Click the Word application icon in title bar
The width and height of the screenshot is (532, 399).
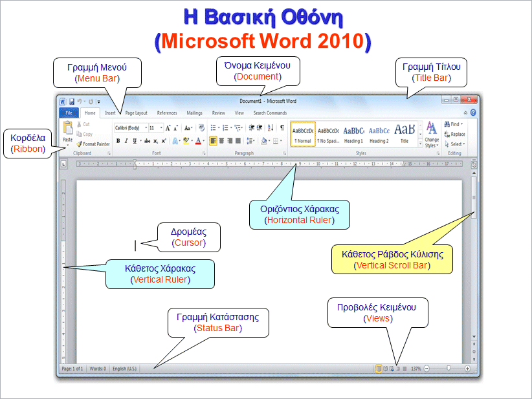coord(62,102)
